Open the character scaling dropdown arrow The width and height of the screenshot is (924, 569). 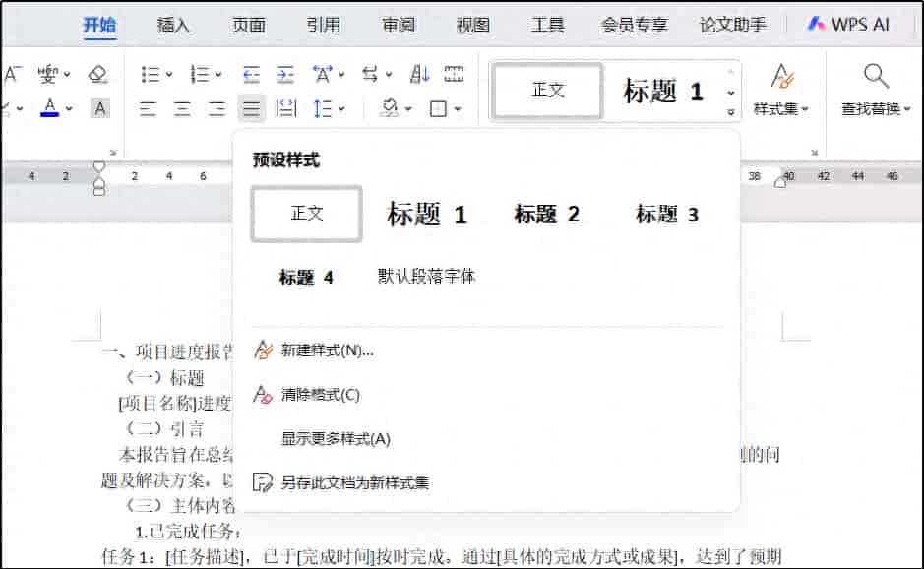[341, 74]
